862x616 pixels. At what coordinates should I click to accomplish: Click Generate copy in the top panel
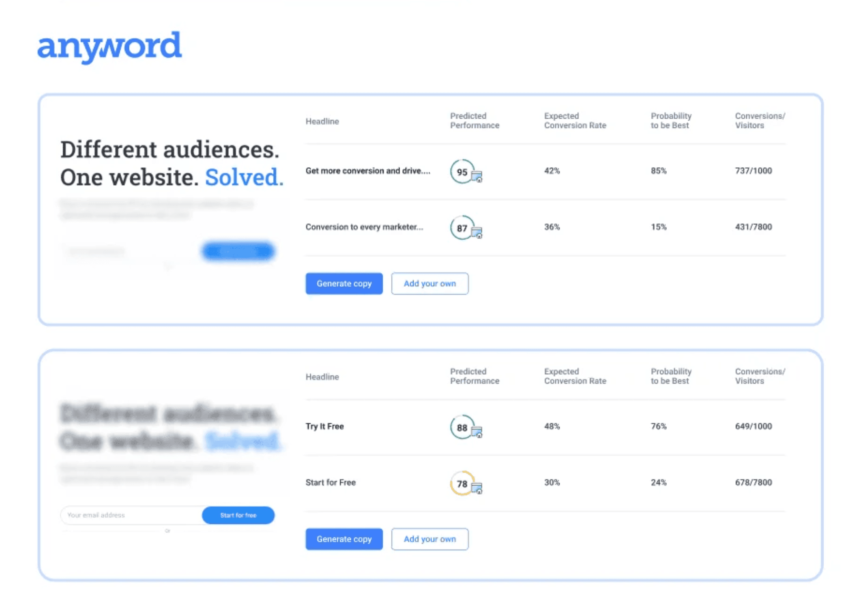coord(343,284)
